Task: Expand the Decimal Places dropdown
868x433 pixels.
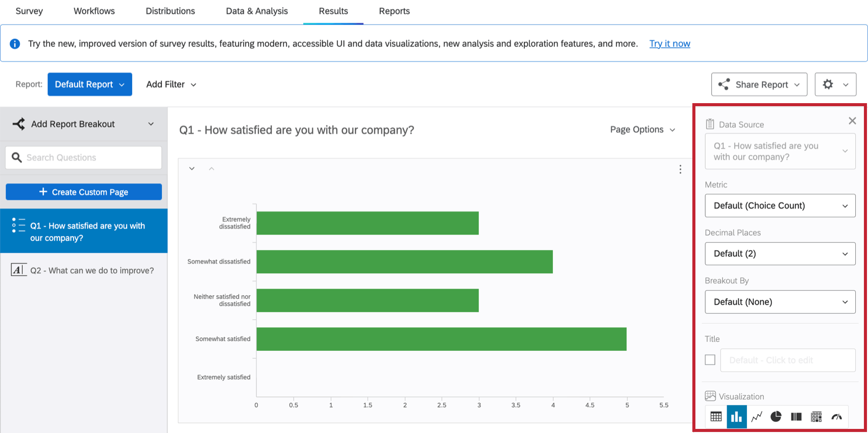Action: point(780,254)
